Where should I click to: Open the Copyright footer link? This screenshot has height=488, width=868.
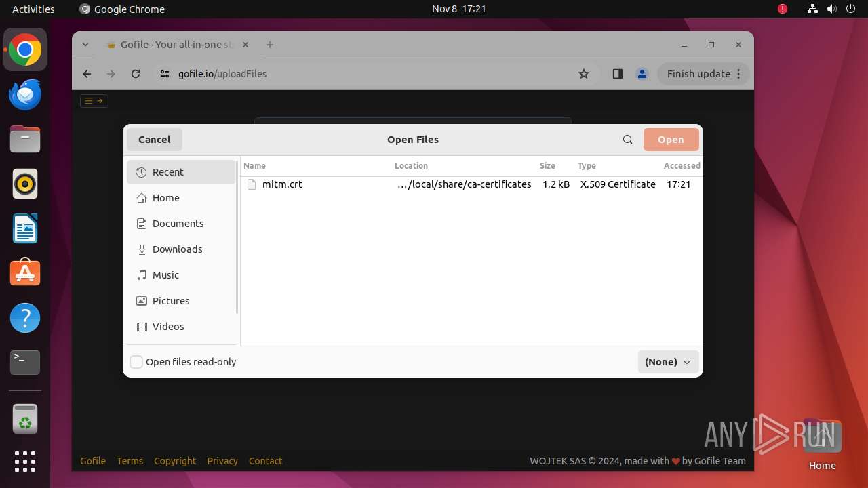pyautogui.click(x=175, y=461)
